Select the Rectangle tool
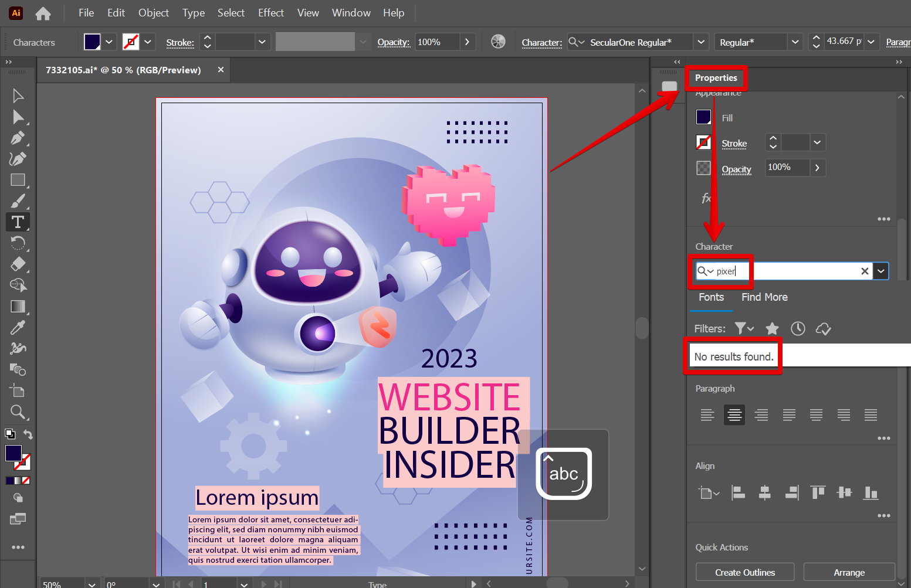This screenshot has width=911, height=588. click(18, 180)
